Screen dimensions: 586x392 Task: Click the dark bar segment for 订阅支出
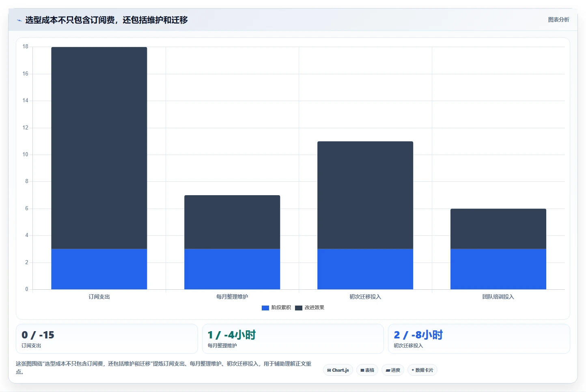coord(99,148)
